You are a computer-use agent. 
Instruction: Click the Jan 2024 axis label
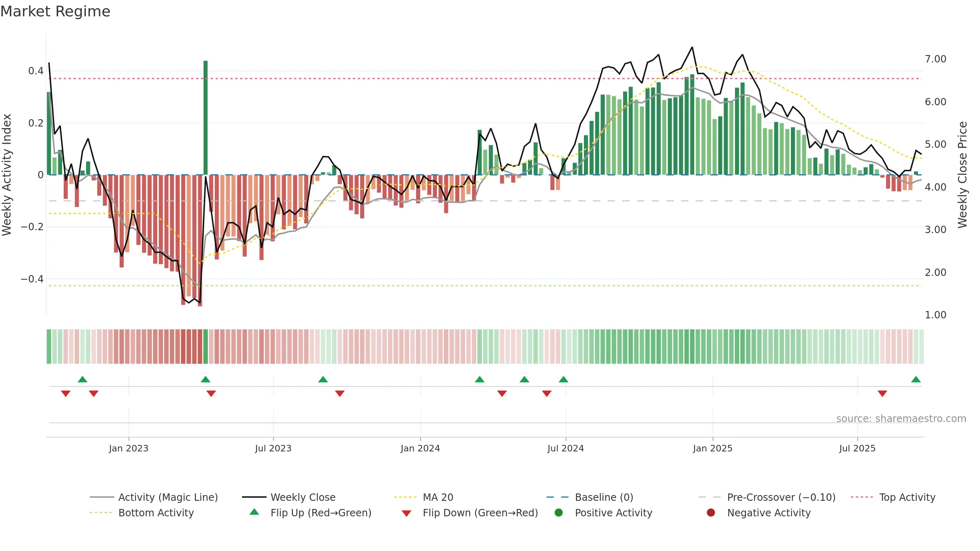pos(420,449)
